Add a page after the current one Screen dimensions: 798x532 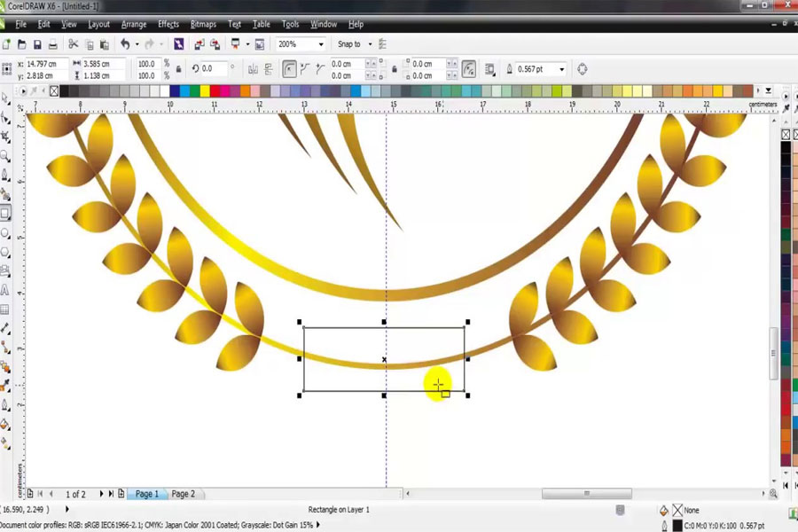[121, 494]
